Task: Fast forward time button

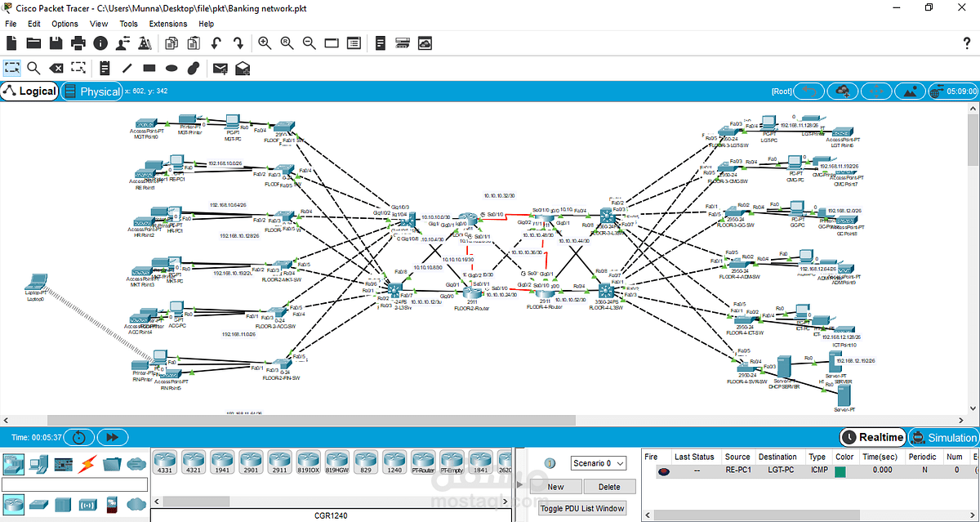Action: coord(113,437)
